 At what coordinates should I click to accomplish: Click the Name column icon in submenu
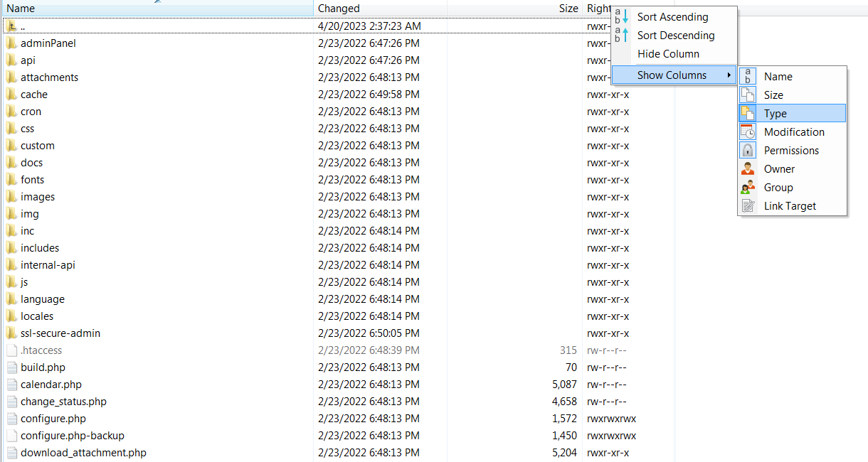tap(748, 77)
